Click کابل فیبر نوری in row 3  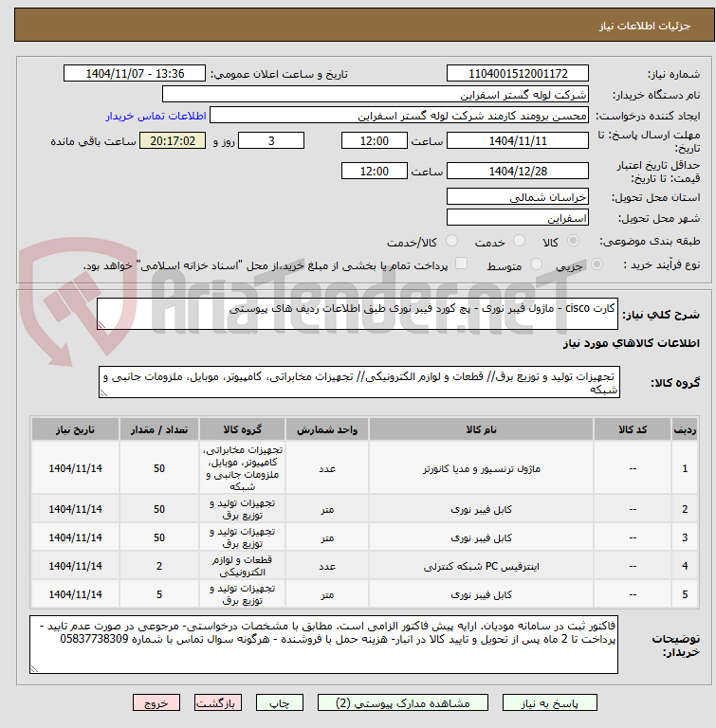coord(482,537)
